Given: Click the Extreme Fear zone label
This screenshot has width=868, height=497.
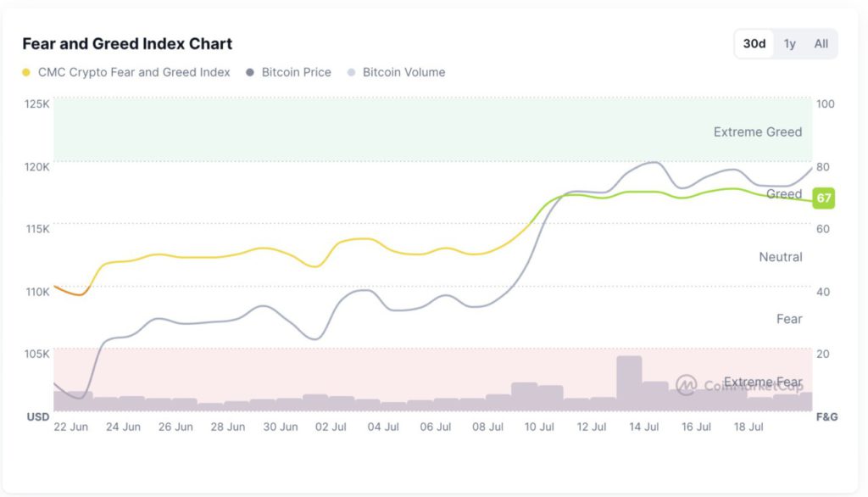Looking at the screenshot, I should click(763, 382).
